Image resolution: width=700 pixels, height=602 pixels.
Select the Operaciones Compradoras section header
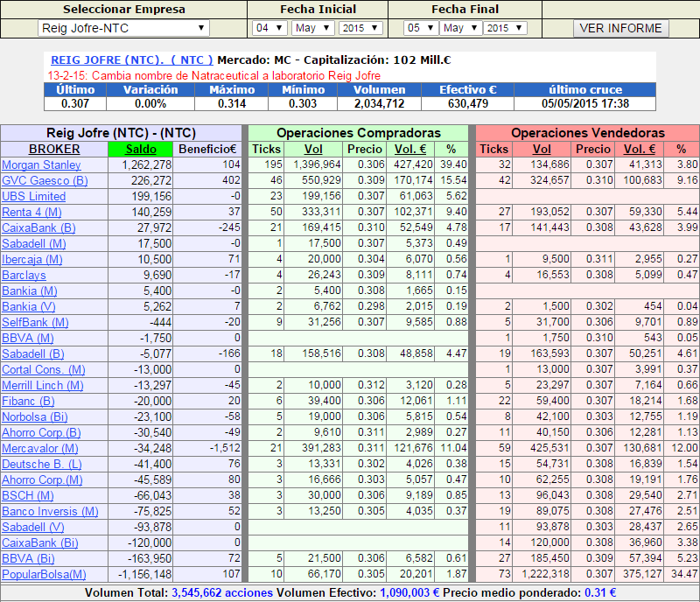tap(359, 133)
